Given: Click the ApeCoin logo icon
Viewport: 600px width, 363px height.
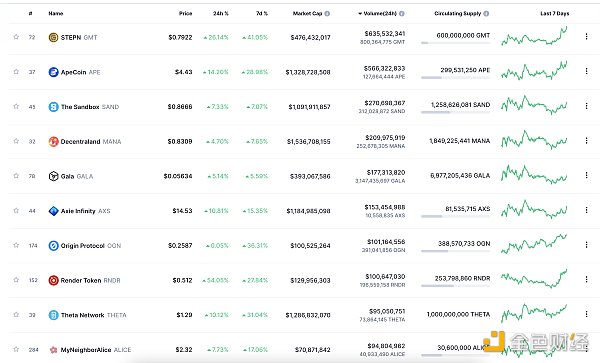Looking at the screenshot, I should pos(53,72).
